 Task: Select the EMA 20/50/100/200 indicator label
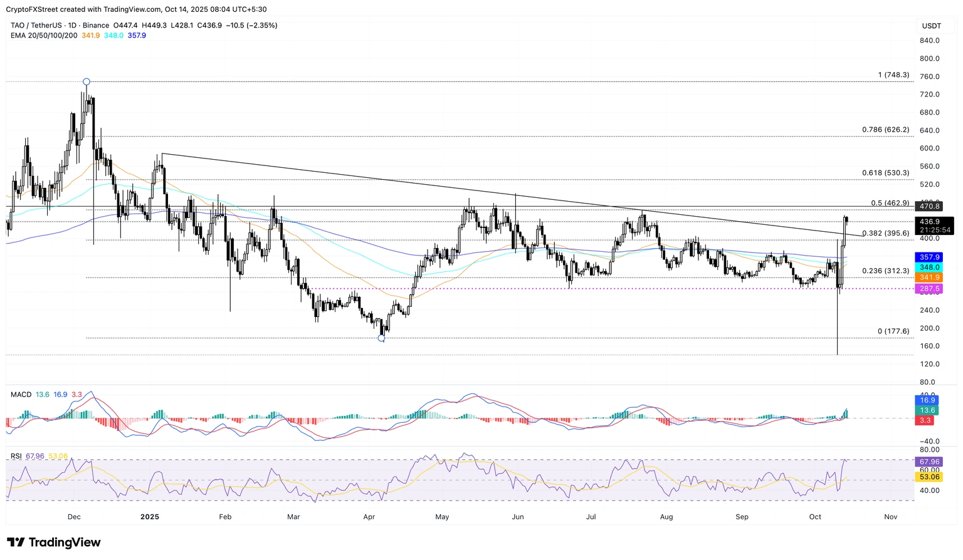[43, 36]
